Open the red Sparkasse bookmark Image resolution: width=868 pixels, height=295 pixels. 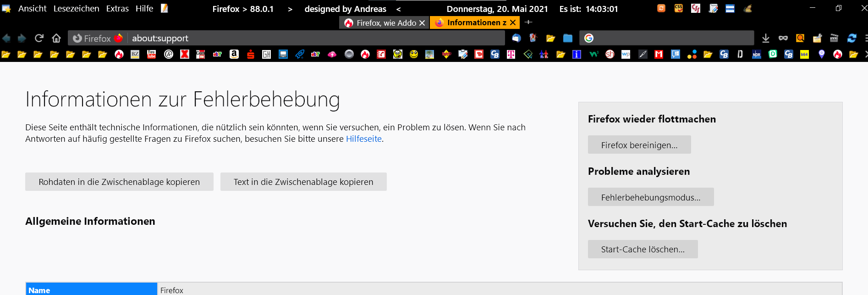point(251,54)
